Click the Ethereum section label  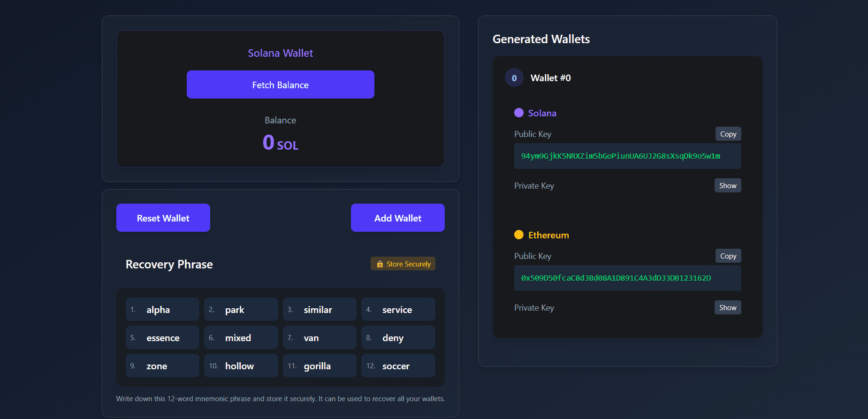tap(548, 235)
